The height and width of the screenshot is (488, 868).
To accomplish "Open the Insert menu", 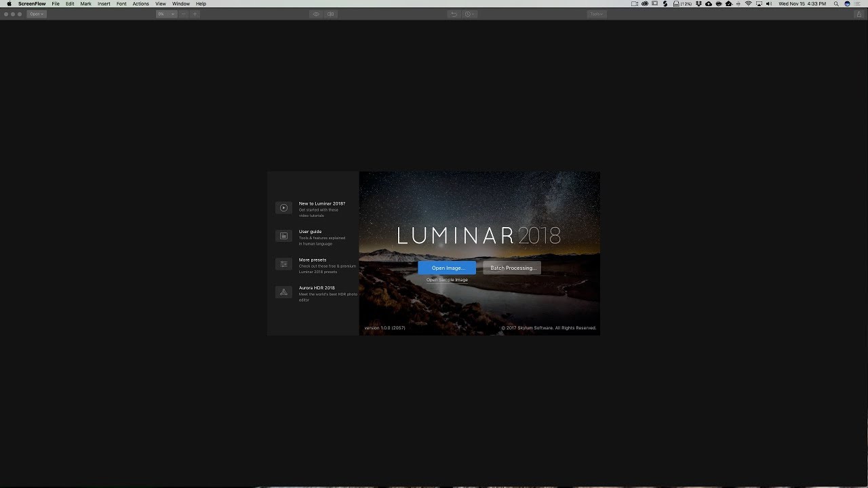I will coord(104,4).
